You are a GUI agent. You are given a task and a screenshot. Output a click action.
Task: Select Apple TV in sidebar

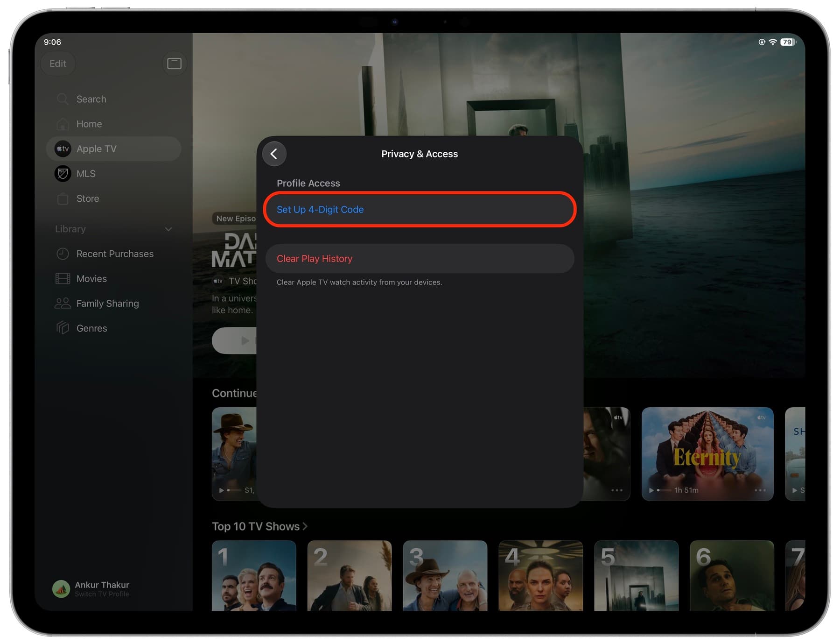[113, 149]
